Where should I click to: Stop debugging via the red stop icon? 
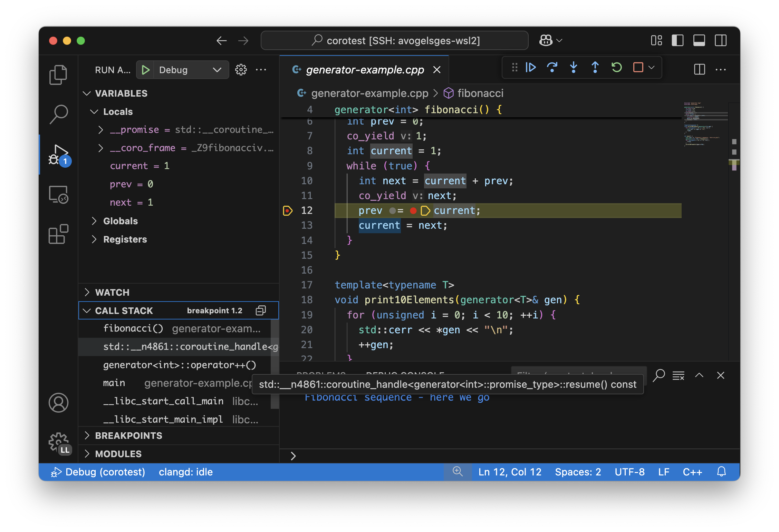point(637,68)
